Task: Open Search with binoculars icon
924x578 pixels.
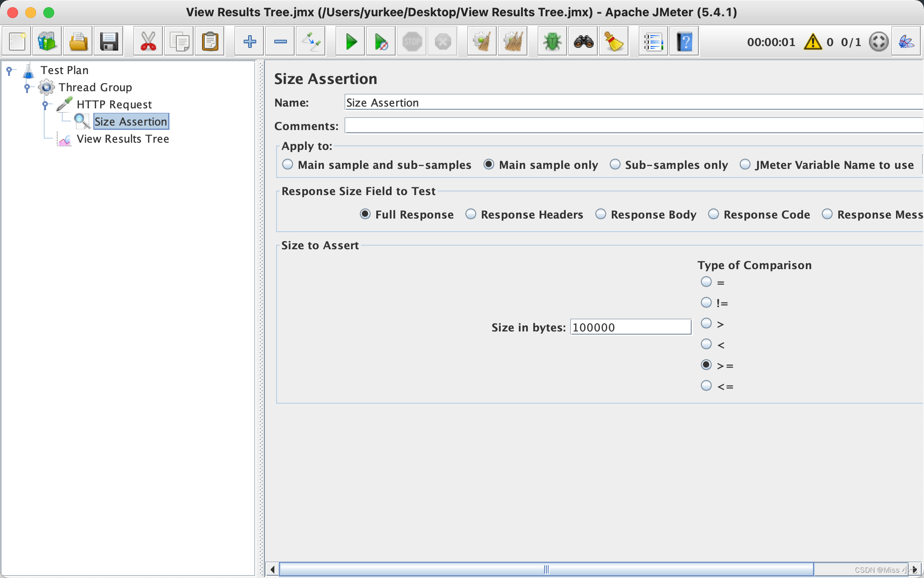Action: coord(583,42)
